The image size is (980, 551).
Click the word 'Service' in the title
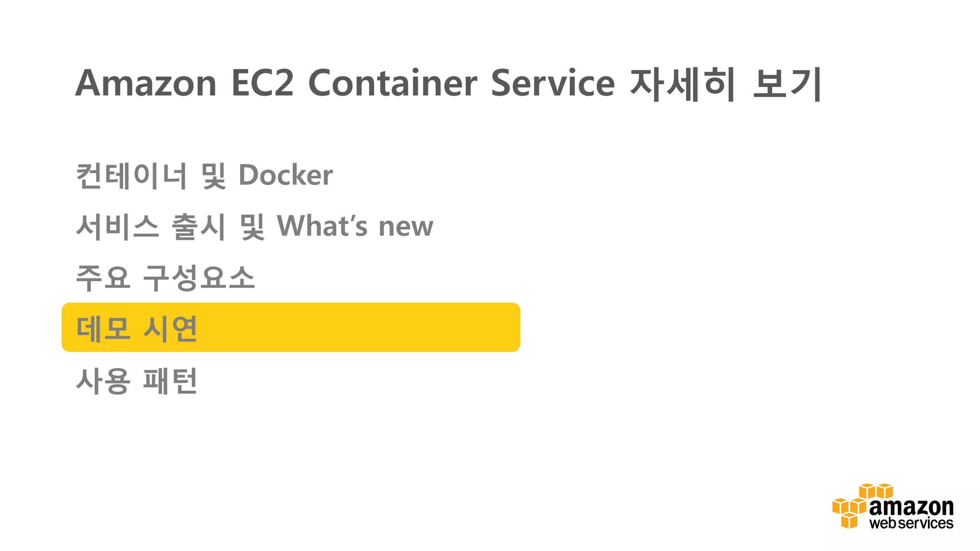553,83
